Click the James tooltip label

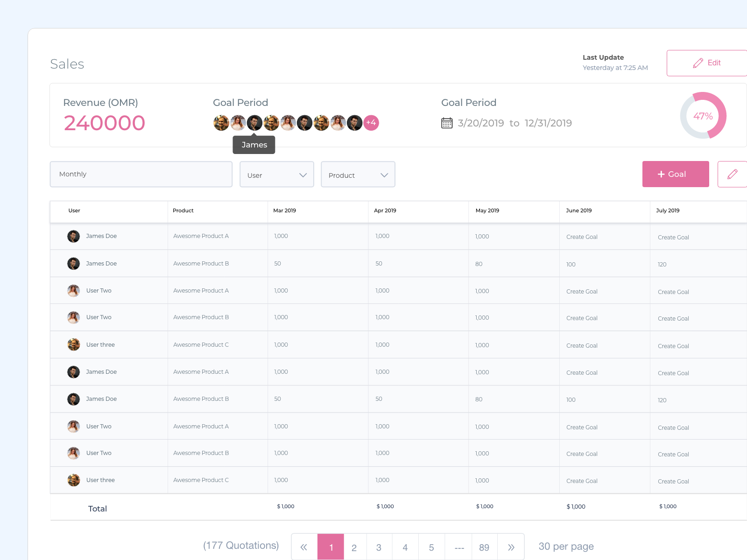(x=254, y=145)
